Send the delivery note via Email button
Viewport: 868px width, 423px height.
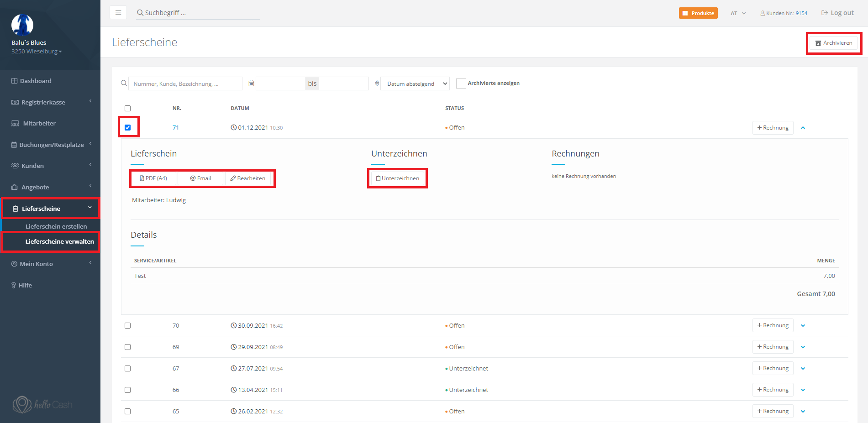(200, 178)
